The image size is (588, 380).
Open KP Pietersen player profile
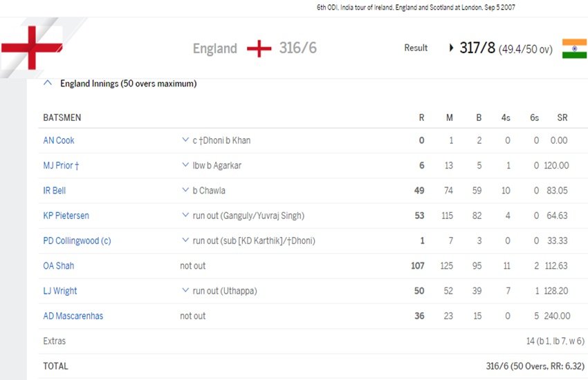66,216
